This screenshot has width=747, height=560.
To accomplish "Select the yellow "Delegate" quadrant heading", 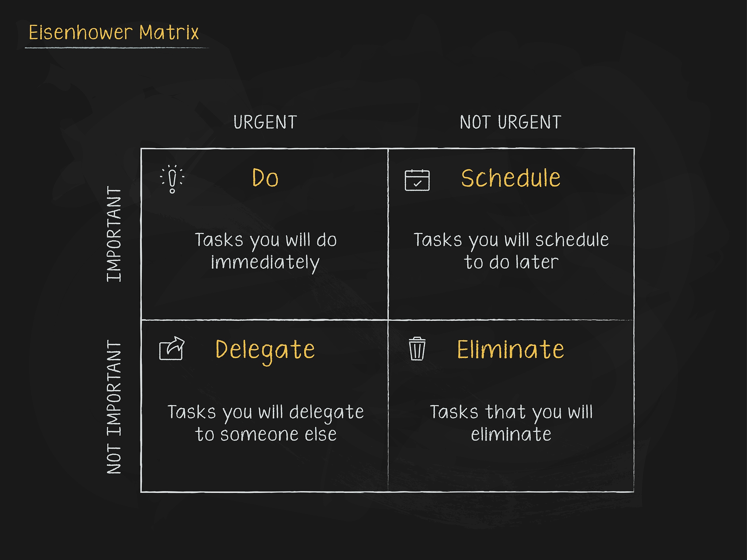I will pos(265,350).
